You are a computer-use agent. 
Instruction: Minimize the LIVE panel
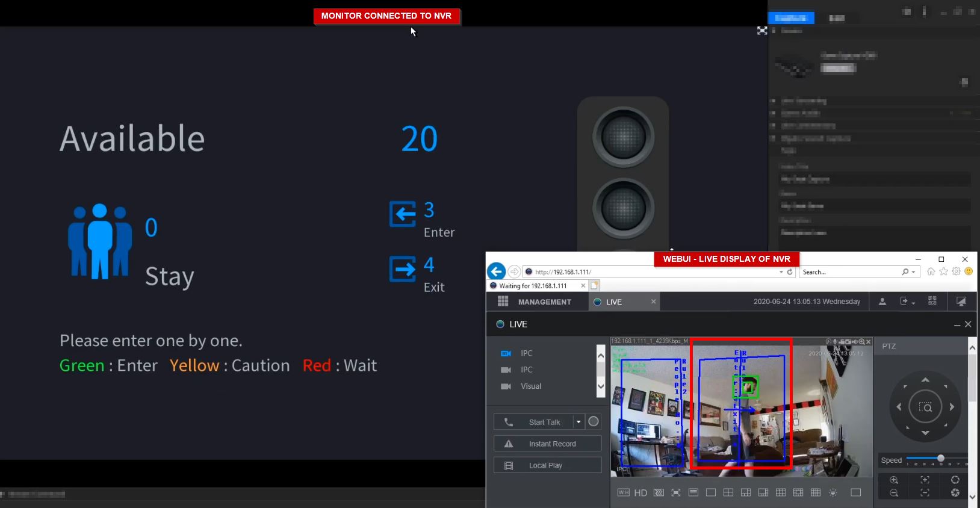coord(957,325)
